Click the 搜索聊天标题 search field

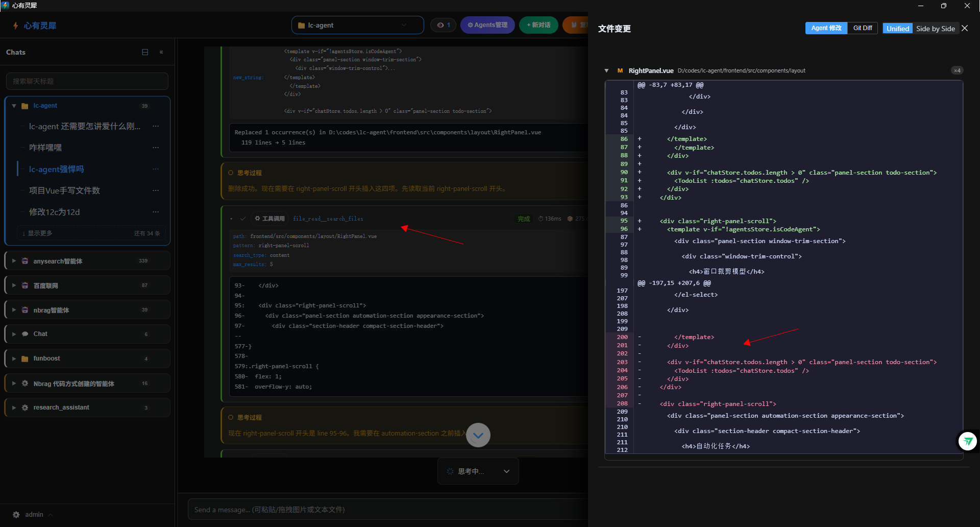point(87,81)
